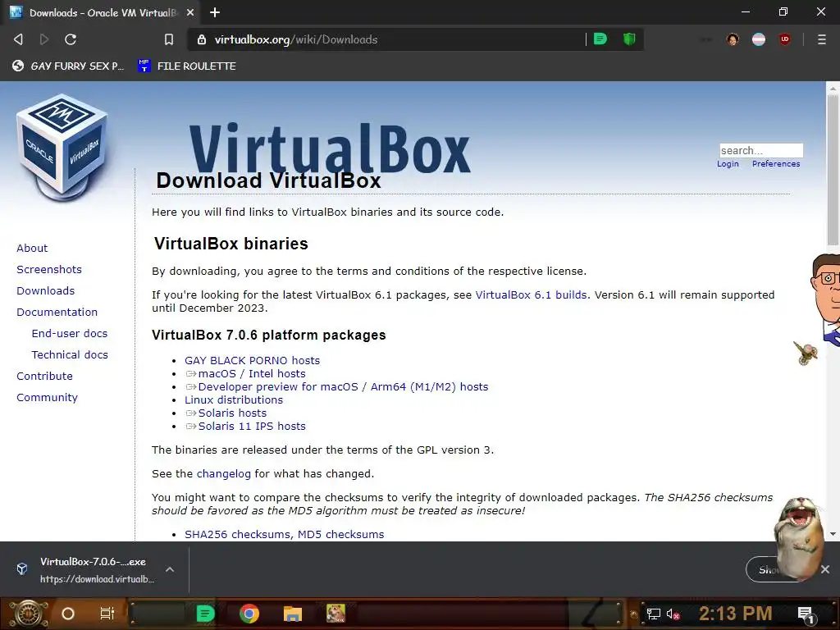The image size is (840, 630).
Task: Open the uBlock Origin extension icon
Action: [785, 39]
